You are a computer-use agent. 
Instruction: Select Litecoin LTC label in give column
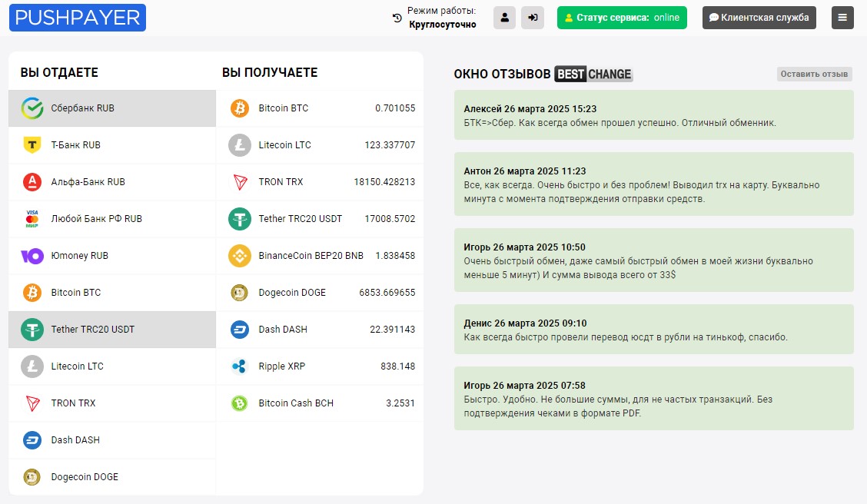point(78,366)
